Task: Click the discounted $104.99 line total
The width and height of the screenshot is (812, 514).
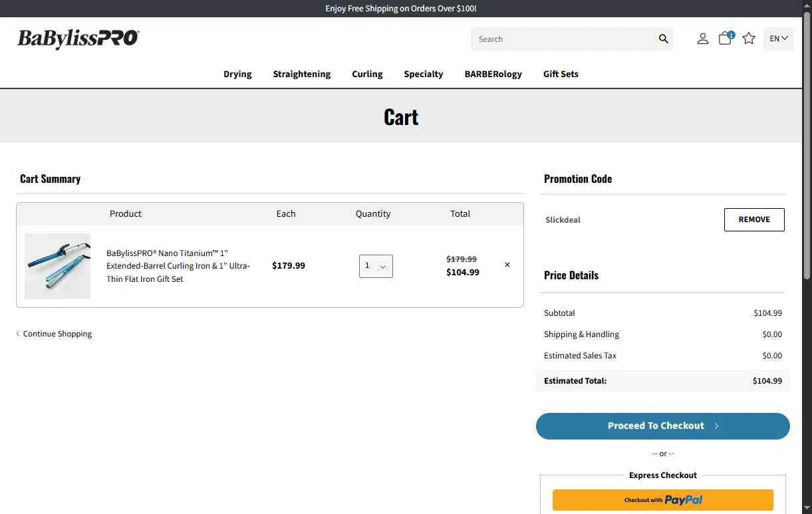Action: pyautogui.click(x=463, y=272)
